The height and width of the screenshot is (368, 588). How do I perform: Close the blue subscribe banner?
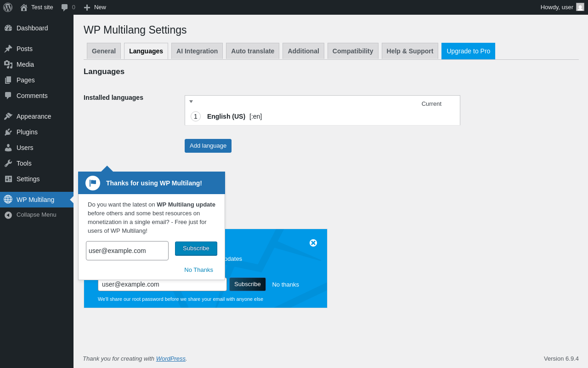point(313,243)
